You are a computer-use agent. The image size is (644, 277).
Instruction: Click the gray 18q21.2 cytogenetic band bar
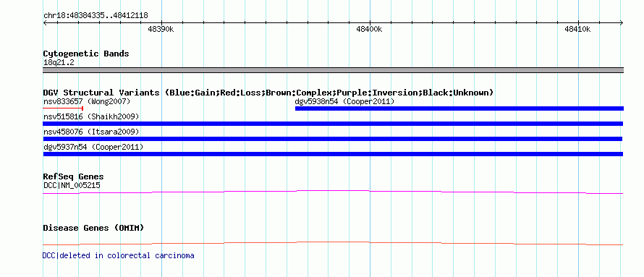(x=333, y=70)
